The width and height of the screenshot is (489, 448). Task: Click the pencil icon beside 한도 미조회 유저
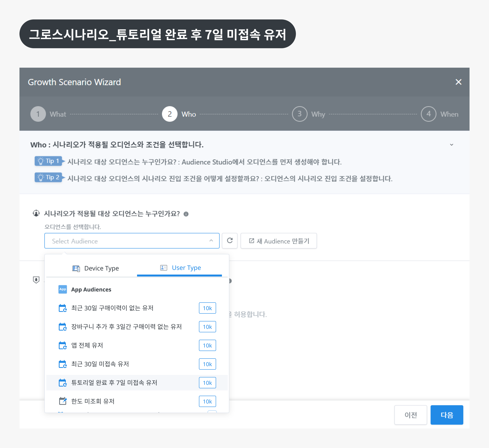pos(63,401)
